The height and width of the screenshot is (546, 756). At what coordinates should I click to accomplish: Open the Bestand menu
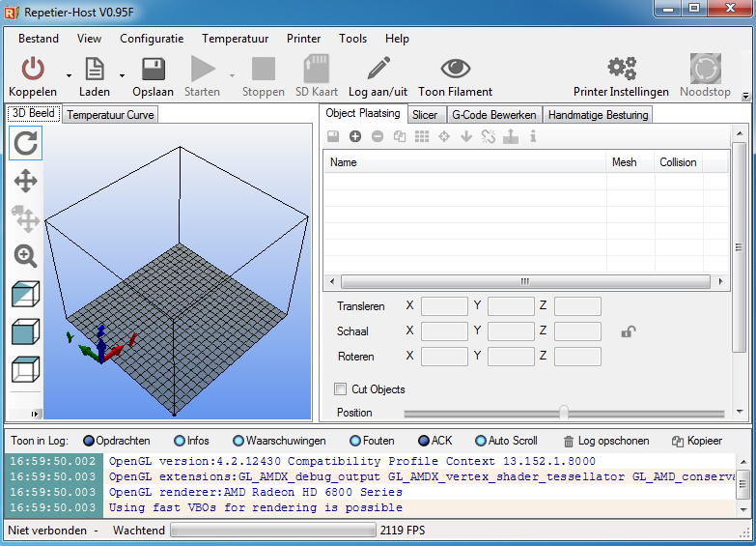pos(39,39)
